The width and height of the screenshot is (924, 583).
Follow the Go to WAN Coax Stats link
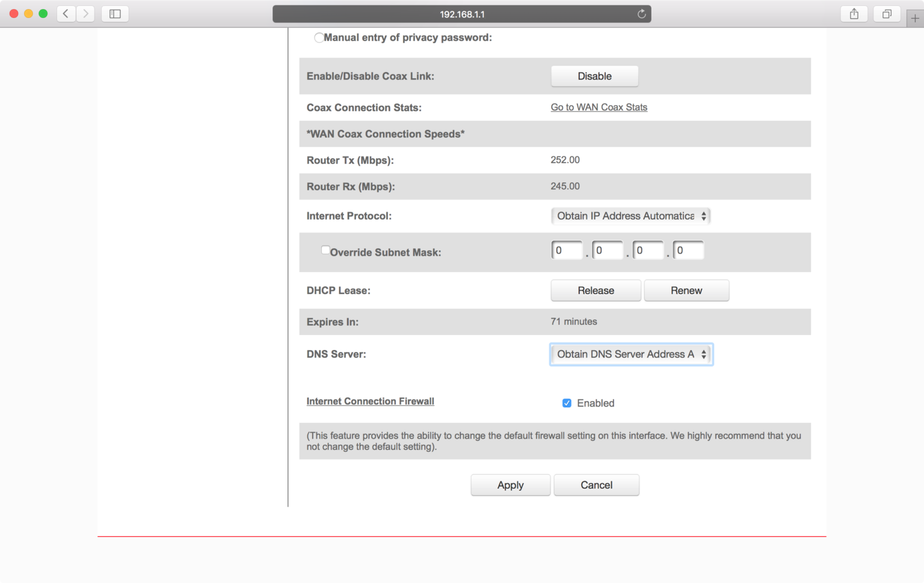point(599,107)
